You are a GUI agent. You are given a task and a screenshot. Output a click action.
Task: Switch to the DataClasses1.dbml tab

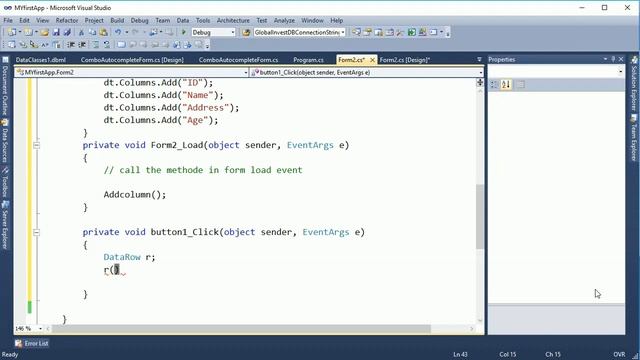click(x=40, y=60)
